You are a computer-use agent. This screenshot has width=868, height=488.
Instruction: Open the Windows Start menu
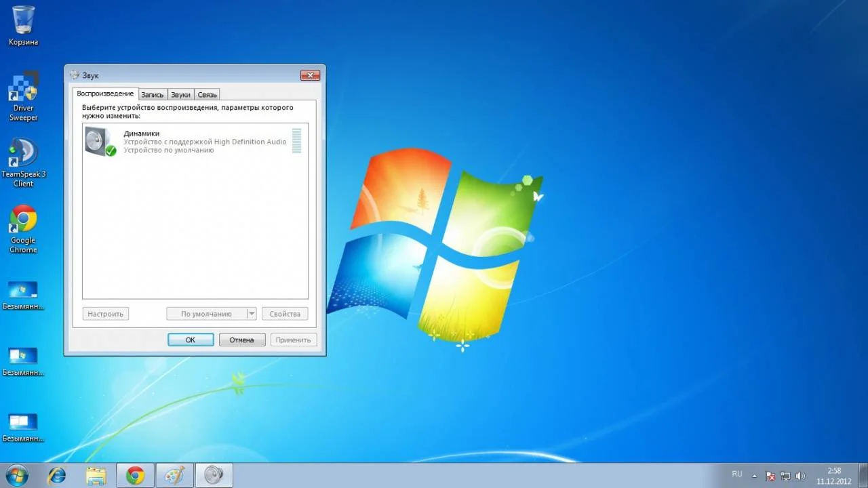pos(16,475)
